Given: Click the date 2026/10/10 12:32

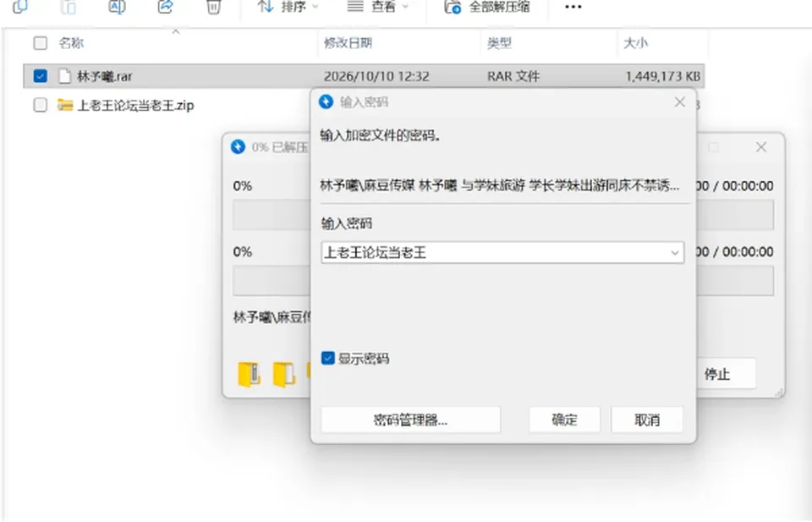Looking at the screenshot, I should (376, 77).
